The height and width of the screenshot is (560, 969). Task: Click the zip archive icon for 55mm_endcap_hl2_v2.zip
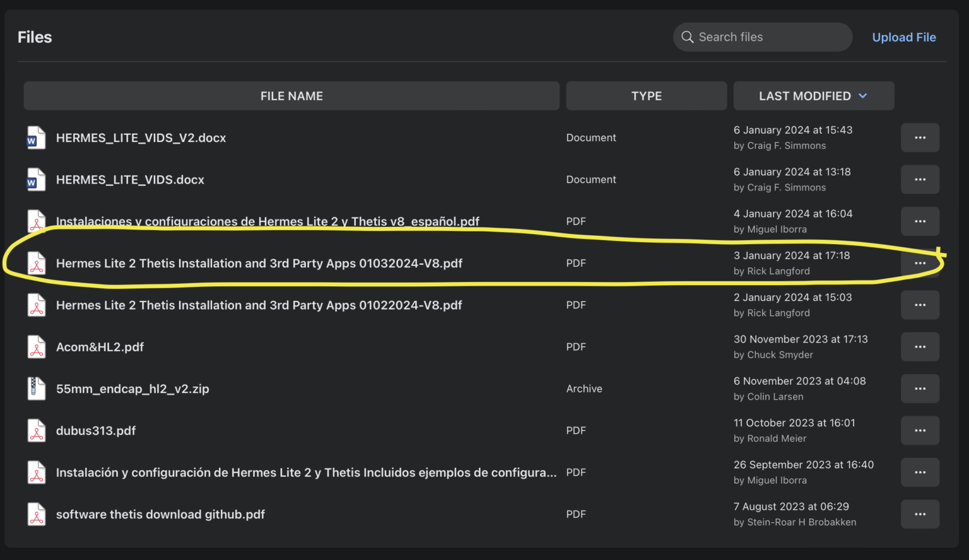coord(36,389)
